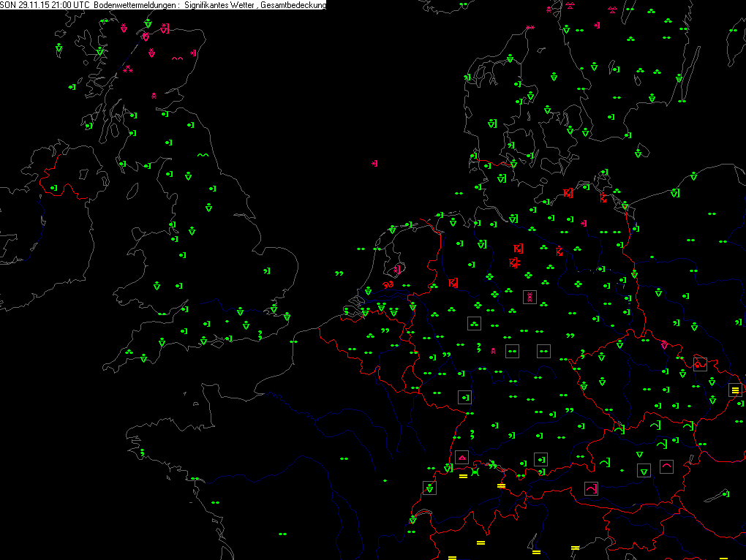Select the boxed red symbol on the Czech-Polish border
Screen dimensions: 746x560
click(700, 363)
